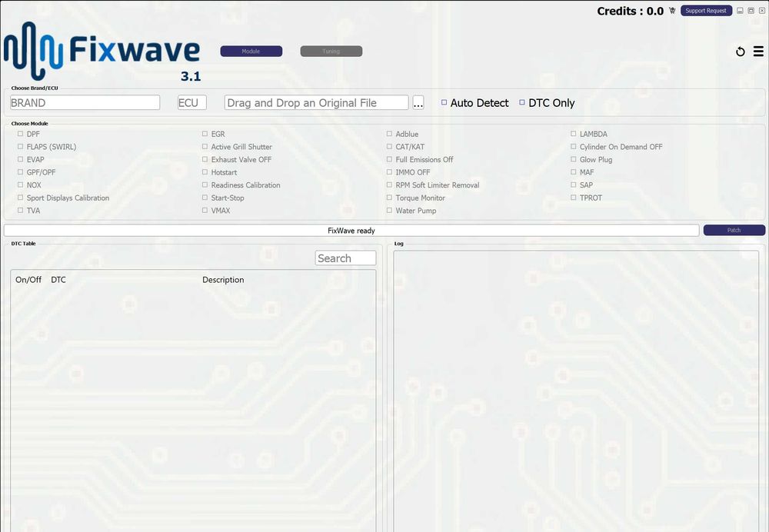Viewport: 769px width, 532px height.
Task: Switch to the Module tab
Action: coord(251,51)
